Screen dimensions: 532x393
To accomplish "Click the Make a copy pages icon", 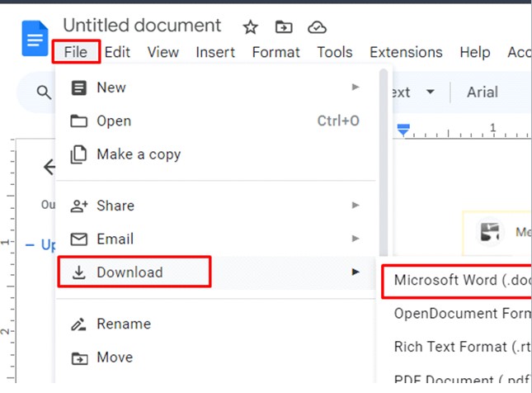I will tap(78, 154).
